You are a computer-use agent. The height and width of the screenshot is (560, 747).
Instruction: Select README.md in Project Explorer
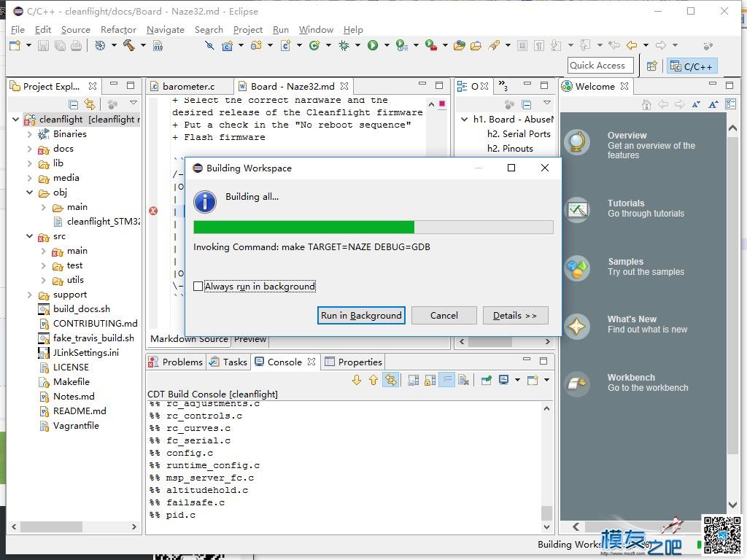pyautogui.click(x=79, y=411)
